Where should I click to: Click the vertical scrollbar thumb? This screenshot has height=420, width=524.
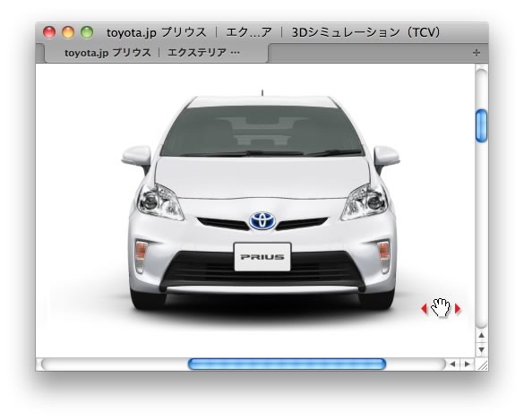click(x=481, y=125)
